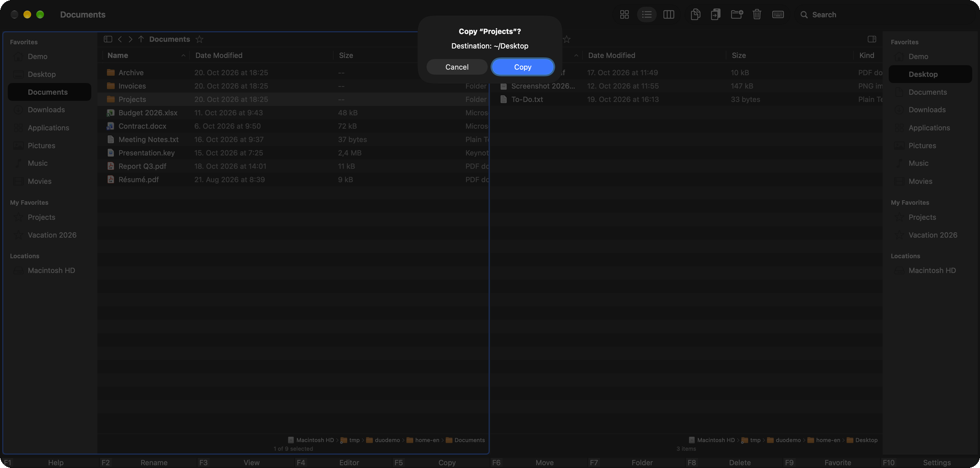Screen dimensions: 980x468
Task: Click the copy files toolbar icon
Action: [x=695, y=15]
